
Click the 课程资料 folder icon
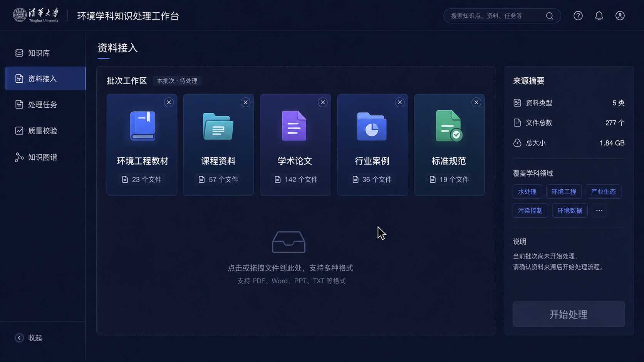point(218,126)
